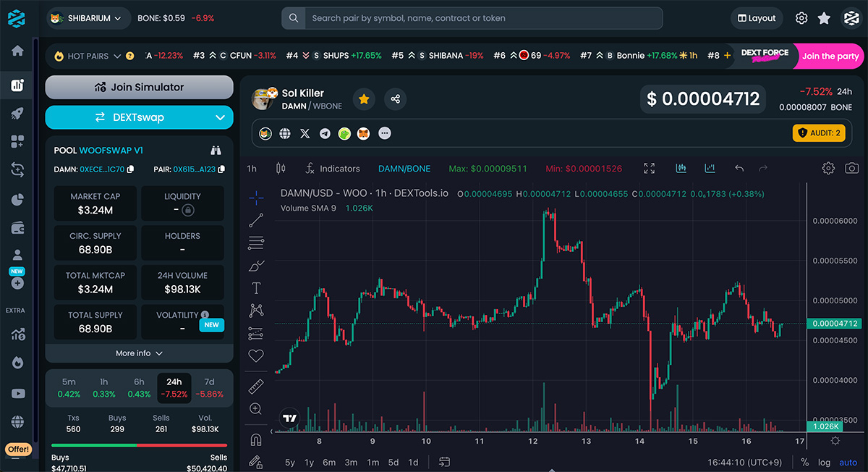Select the text annotation tool
Image resolution: width=868 pixels, height=472 pixels.
(256, 288)
